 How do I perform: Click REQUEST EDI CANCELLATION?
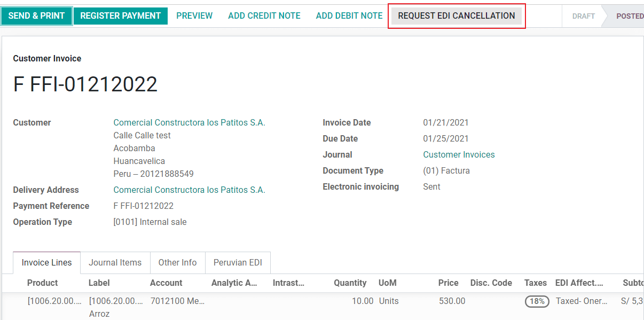tap(457, 15)
